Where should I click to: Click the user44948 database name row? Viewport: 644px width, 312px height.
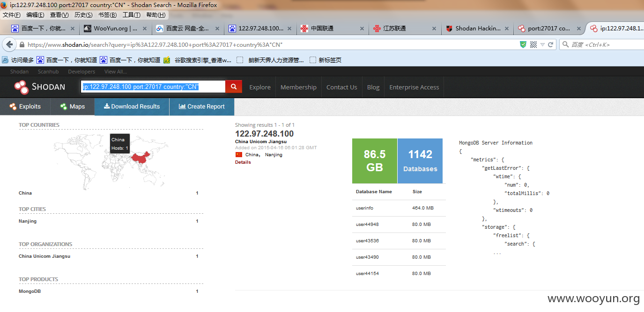(x=399, y=225)
